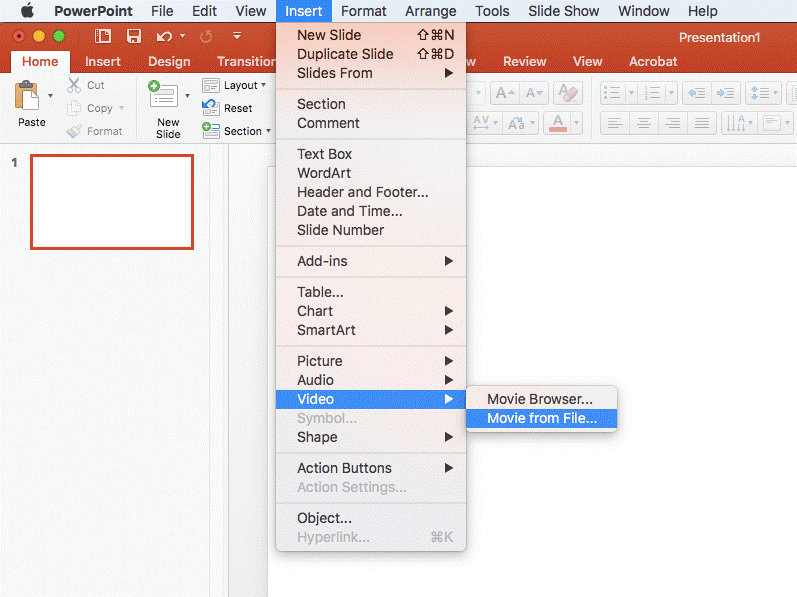Click the Center text alignment icon
Screen dimensions: 797x597
pos(644,123)
